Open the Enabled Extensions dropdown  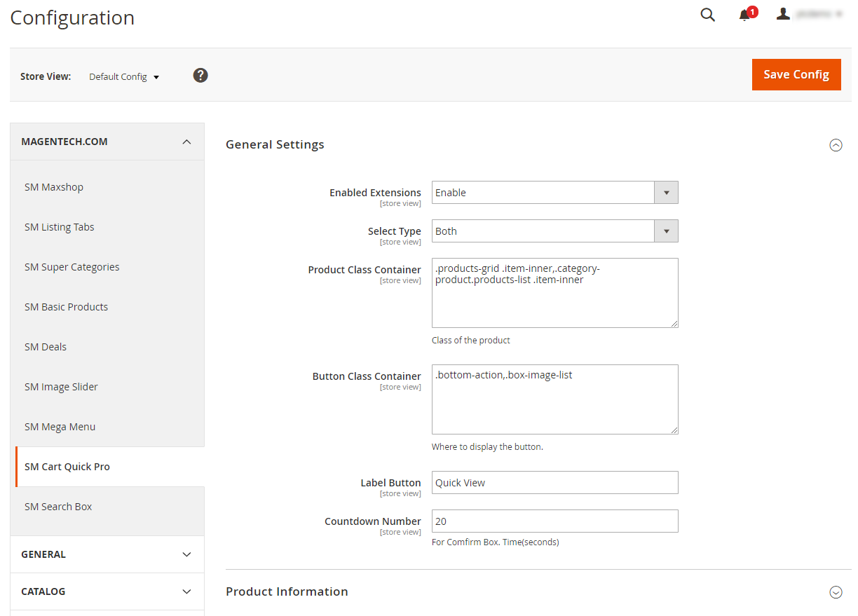tap(554, 193)
